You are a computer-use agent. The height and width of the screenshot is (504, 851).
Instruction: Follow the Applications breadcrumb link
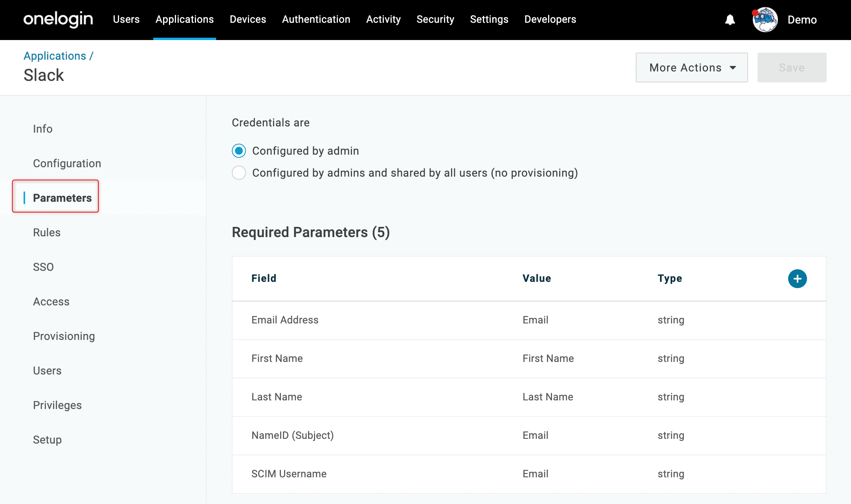coord(55,56)
